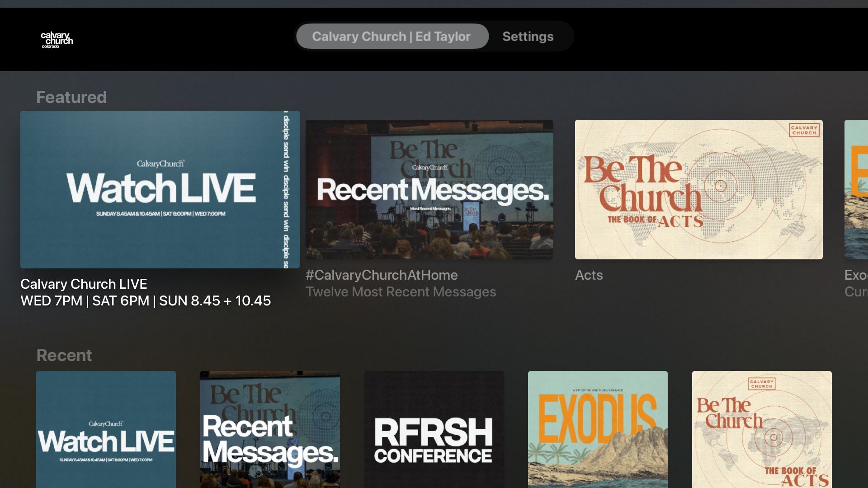
Task: Click the WED 7PM | SAT 6PM schedule text
Action: click(146, 301)
